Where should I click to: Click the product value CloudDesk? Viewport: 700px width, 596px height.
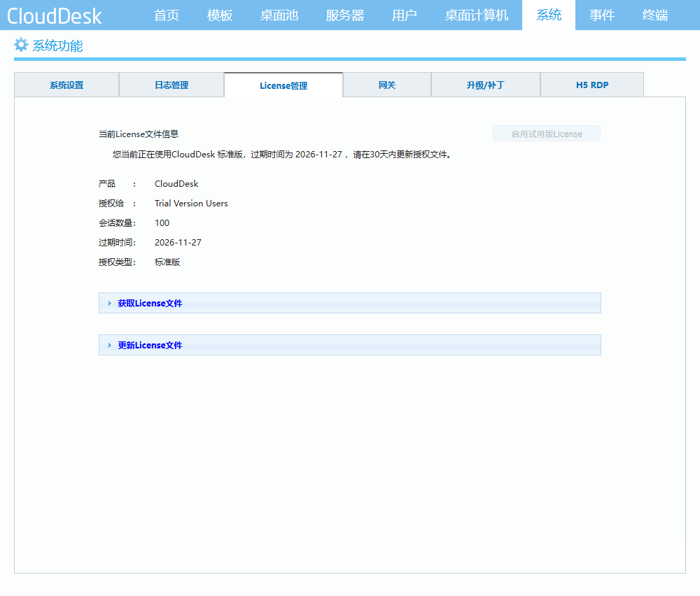tap(176, 184)
